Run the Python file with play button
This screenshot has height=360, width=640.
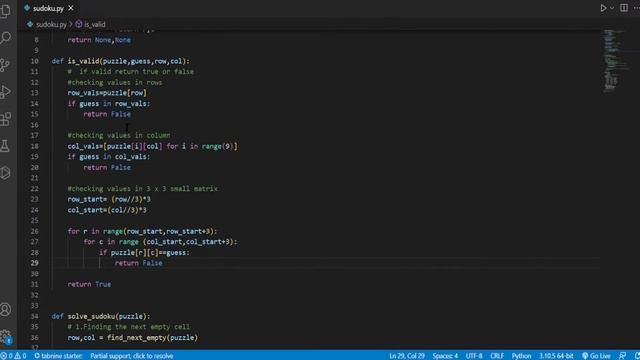(603, 8)
